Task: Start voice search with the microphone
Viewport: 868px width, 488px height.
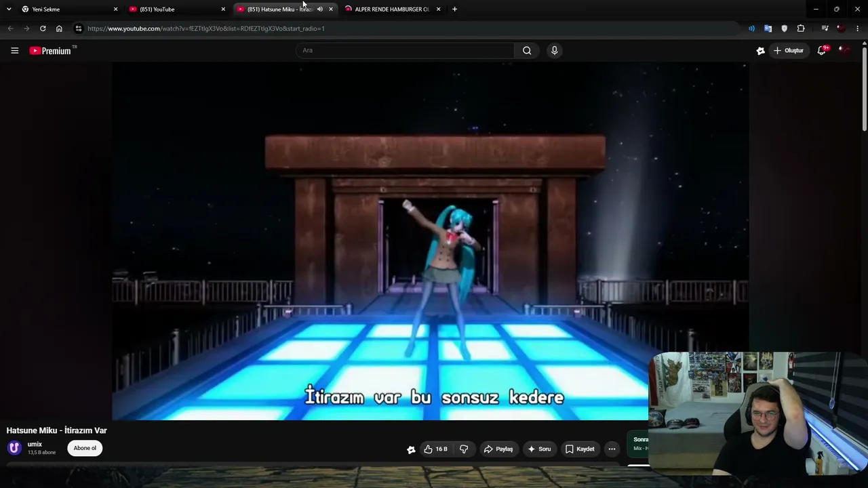Action: tap(554, 51)
